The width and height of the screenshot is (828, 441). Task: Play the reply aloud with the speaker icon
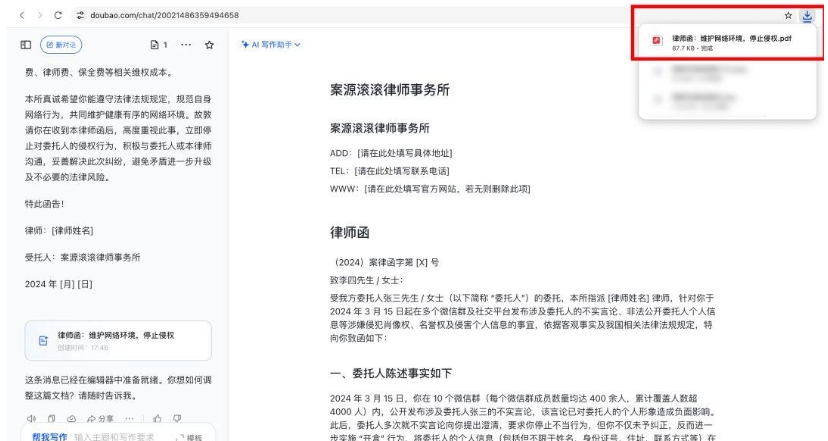tap(31, 418)
